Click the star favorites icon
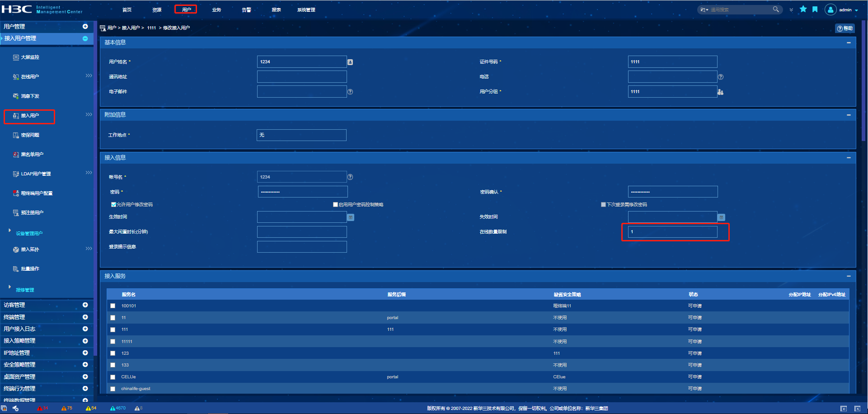Image resolution: width=868 pixels, height=414 pixels. coord(803,9)
